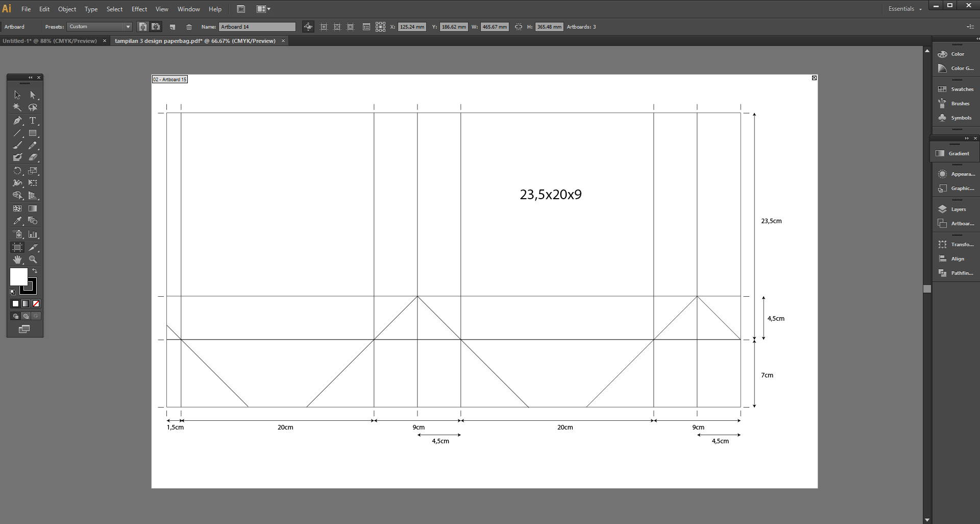
Task: Open Arrange Documents dropdown
Action: (263, 9)
